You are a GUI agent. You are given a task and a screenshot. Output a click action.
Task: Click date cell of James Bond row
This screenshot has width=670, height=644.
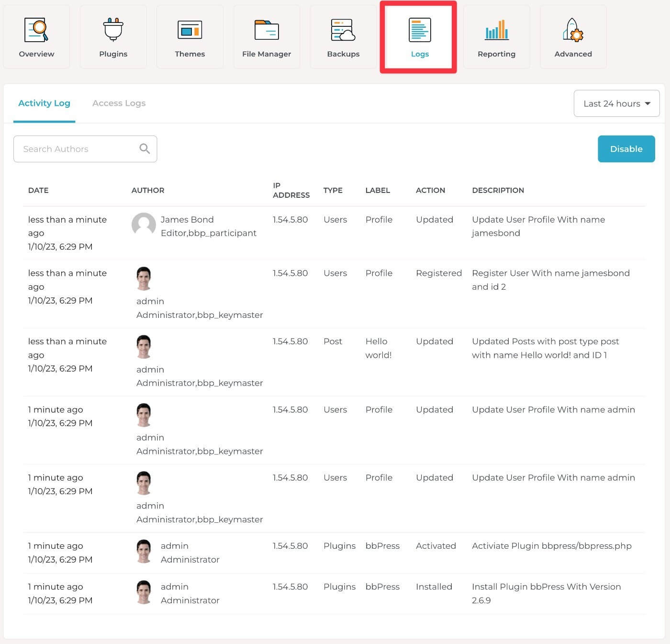coord(67,233)
